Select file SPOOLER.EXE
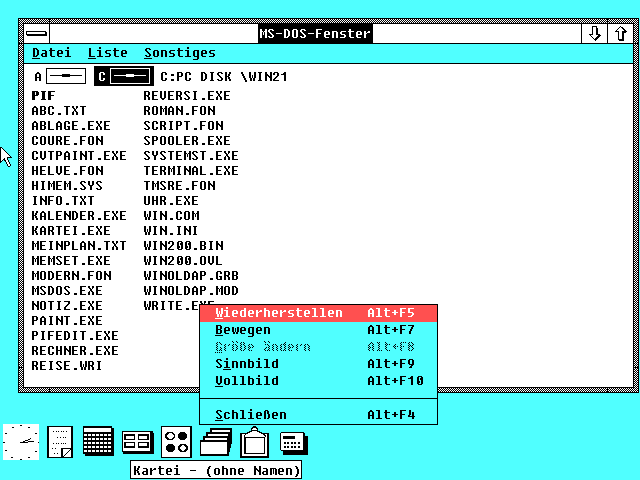 point(187,141)
